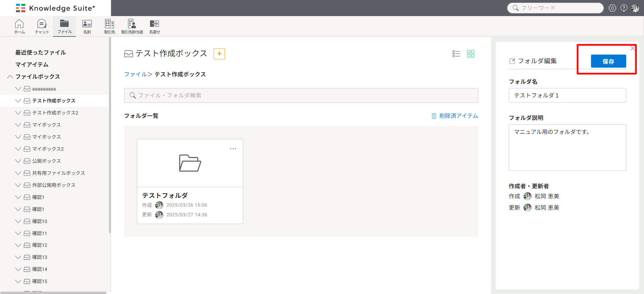Click the 2025/03/27 14:36 update timestamp
This screenshot has width=644, height=294.
pos(187,215)
